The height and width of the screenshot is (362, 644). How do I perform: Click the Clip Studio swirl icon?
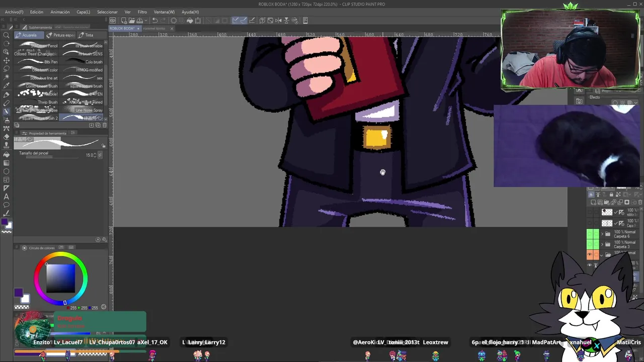(x=113, y=21)
